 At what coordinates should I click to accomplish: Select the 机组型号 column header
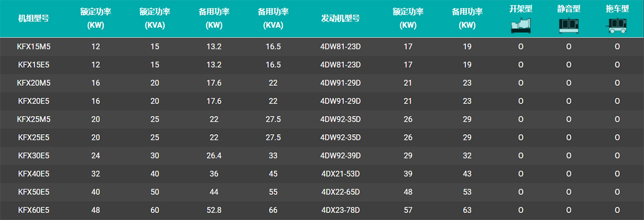click(34, 17)
